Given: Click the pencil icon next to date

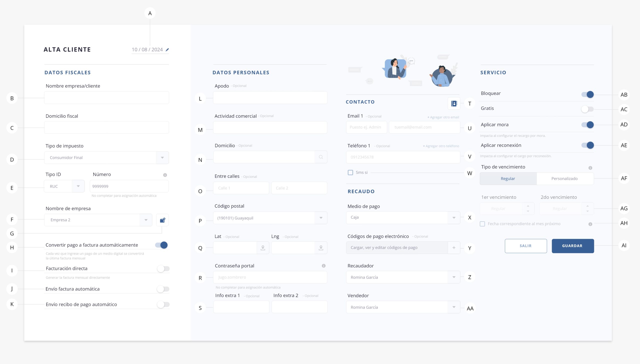Looking at the screenshot, I should 167,50.
